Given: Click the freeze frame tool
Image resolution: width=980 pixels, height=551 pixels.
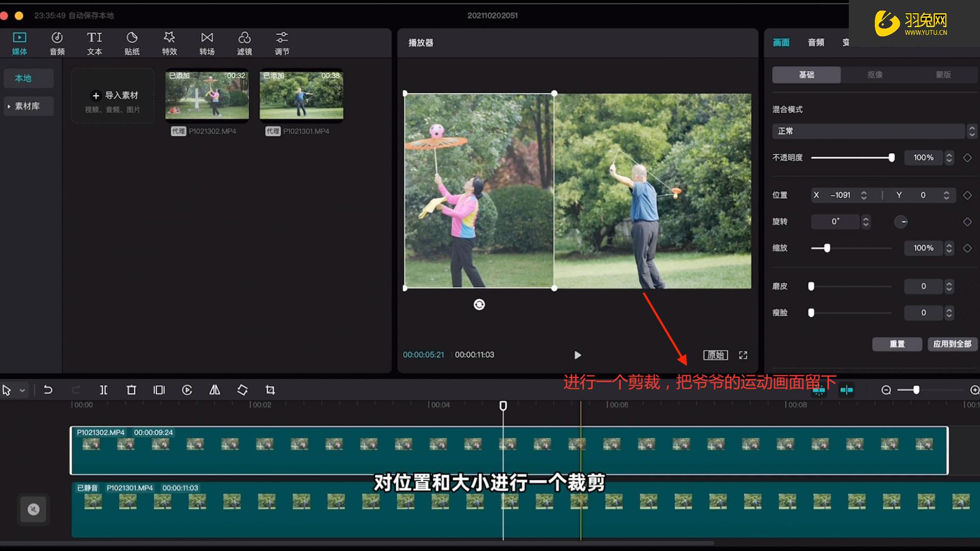Looking at the screenshot, I should click(x=159, y=390).
